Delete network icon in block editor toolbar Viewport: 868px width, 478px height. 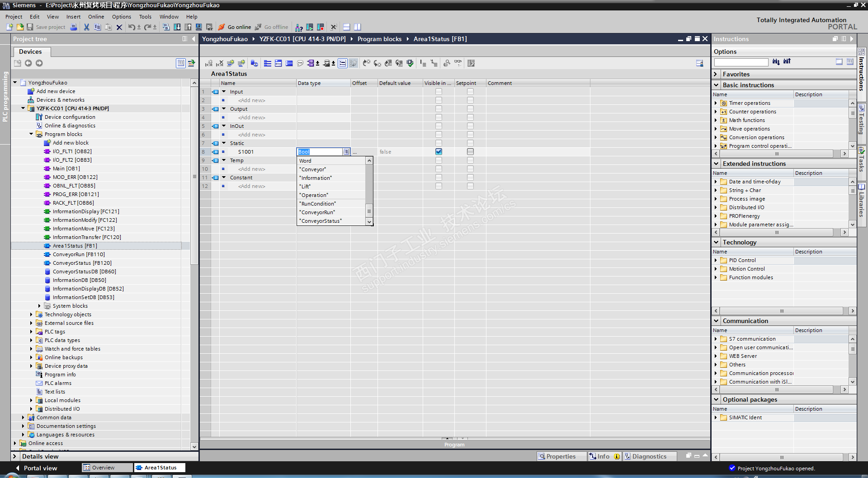(x=220, y=63)
